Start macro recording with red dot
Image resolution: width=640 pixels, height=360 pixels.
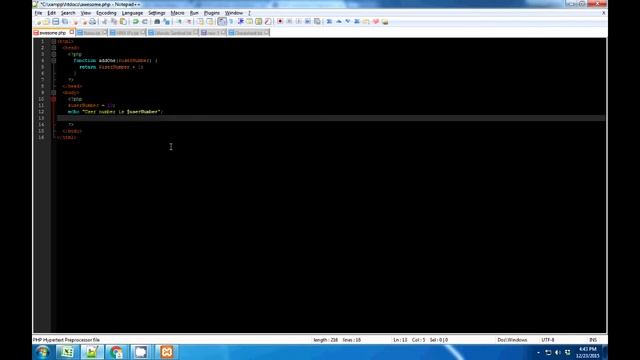click(280, 22)
